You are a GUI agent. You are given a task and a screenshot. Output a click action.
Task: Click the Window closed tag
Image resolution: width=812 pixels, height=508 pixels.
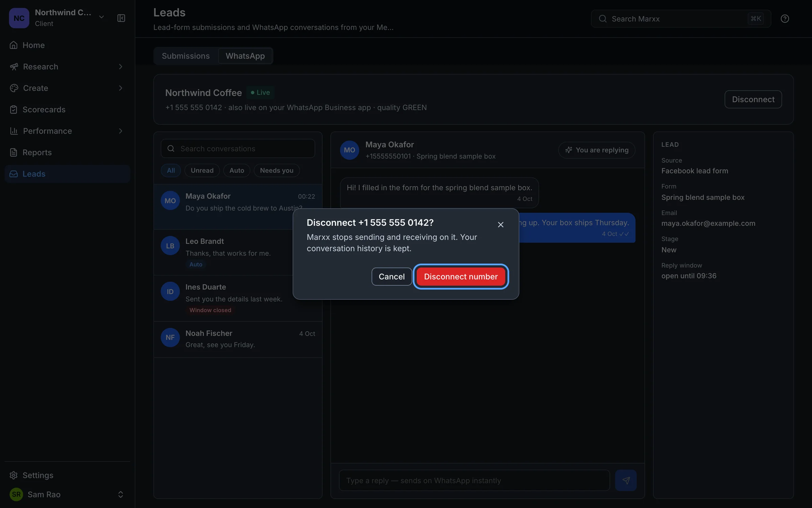210,310
